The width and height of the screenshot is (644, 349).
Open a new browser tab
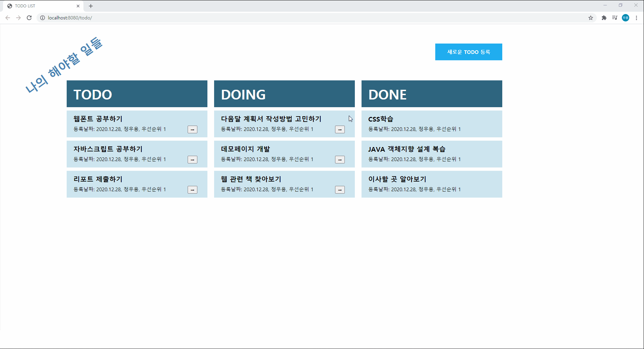coord(91,6)
